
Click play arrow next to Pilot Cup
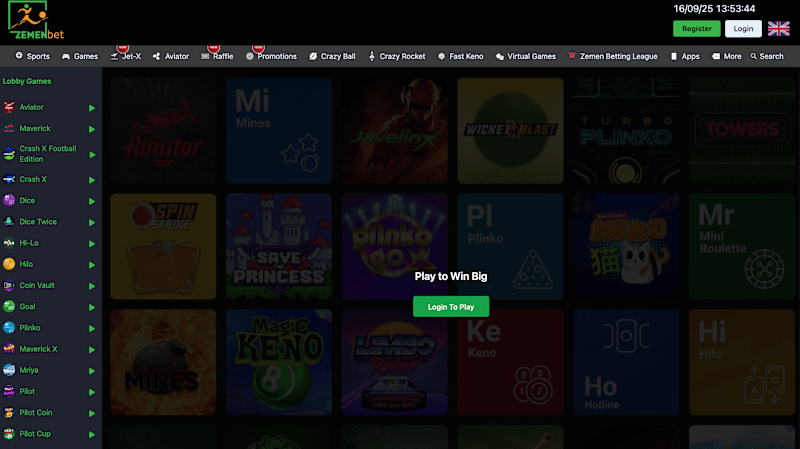coord(92,435)
